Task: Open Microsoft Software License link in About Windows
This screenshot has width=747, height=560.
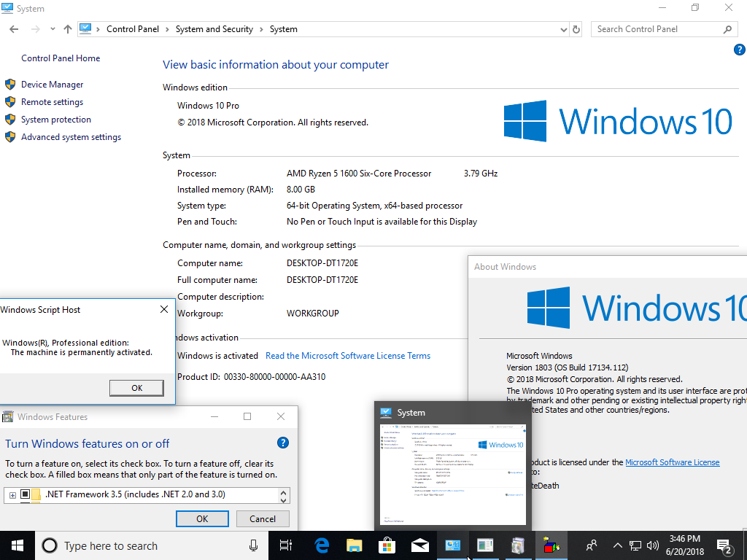Action: point(672,462)
